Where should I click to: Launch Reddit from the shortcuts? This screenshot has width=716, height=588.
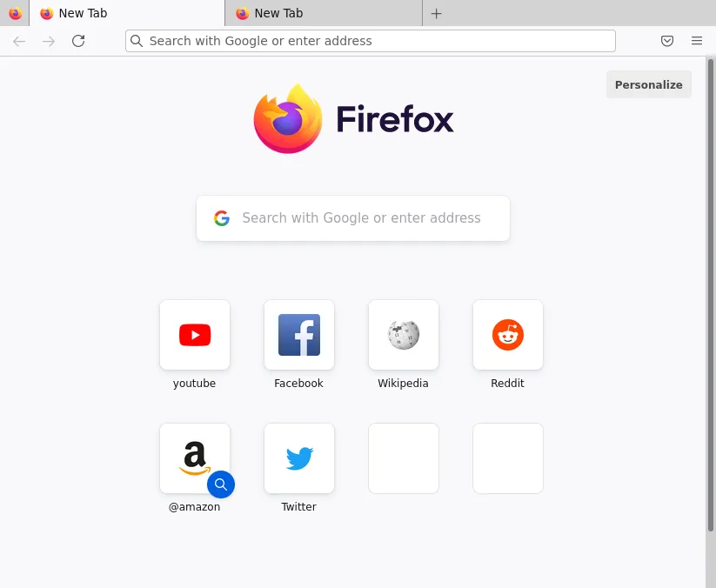507,335
